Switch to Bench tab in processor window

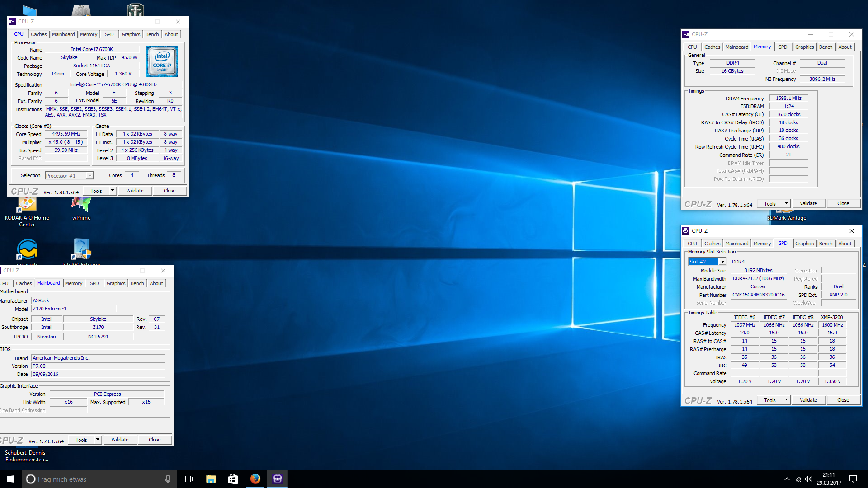click(x=152, y=34)
